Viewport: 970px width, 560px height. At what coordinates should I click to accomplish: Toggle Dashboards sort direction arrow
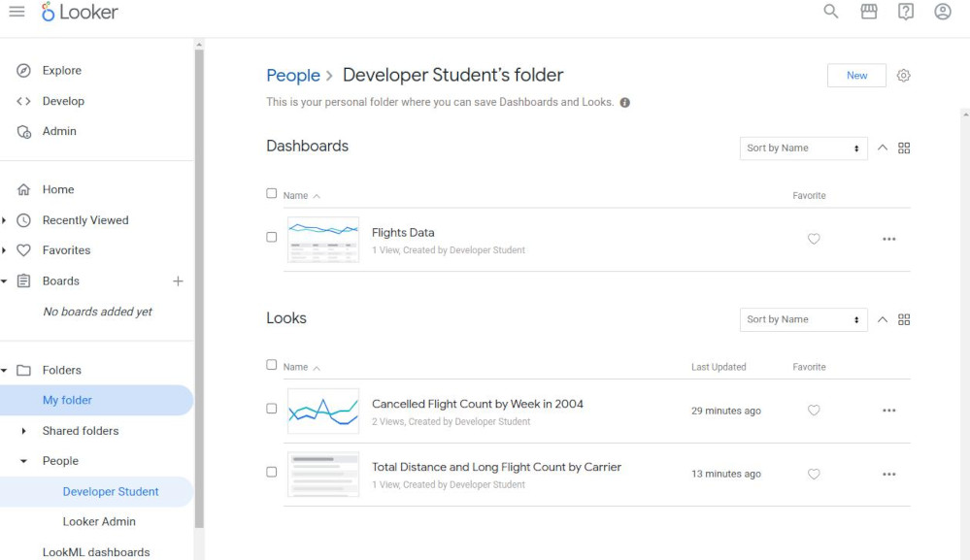(x=883, y=148)
